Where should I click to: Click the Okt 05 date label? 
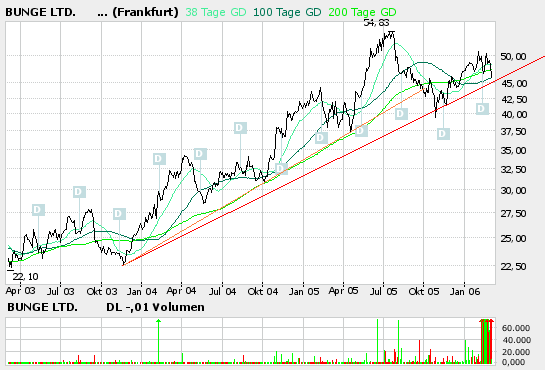[424, 291]
